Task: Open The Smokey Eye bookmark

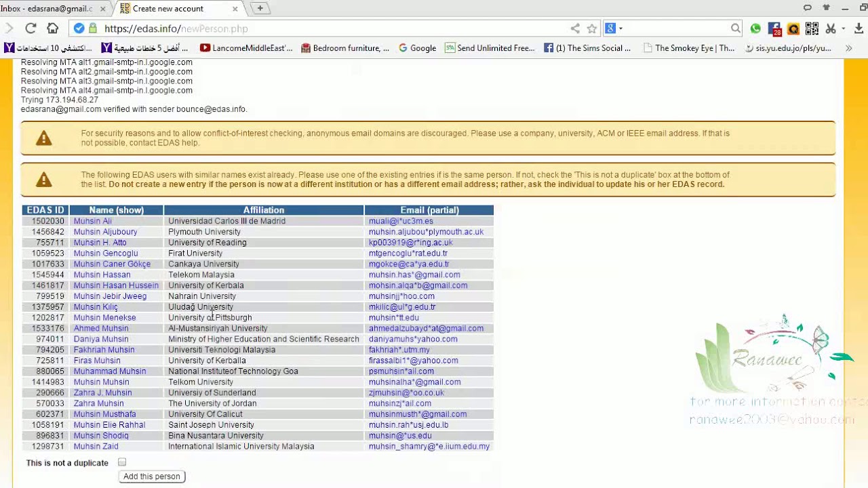Action: 689,48
